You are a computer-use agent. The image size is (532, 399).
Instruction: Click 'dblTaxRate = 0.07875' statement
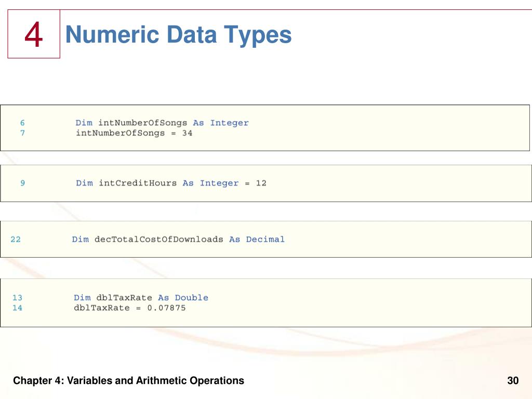click(130, 308)
